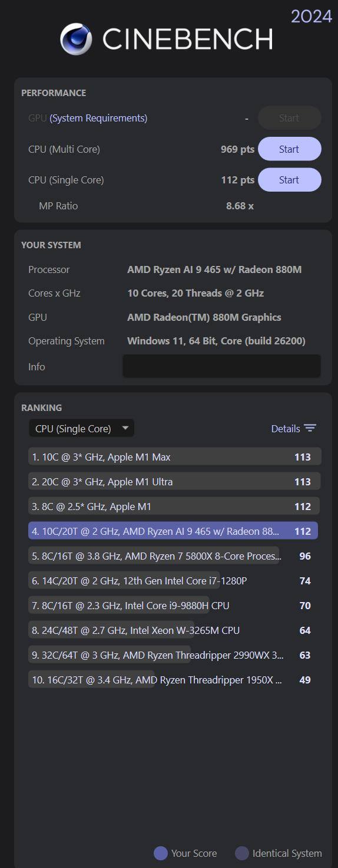Start the CPU (Multi Core) benchmark
Viewport: 338px width, 868px height.
tap(289, 149)
